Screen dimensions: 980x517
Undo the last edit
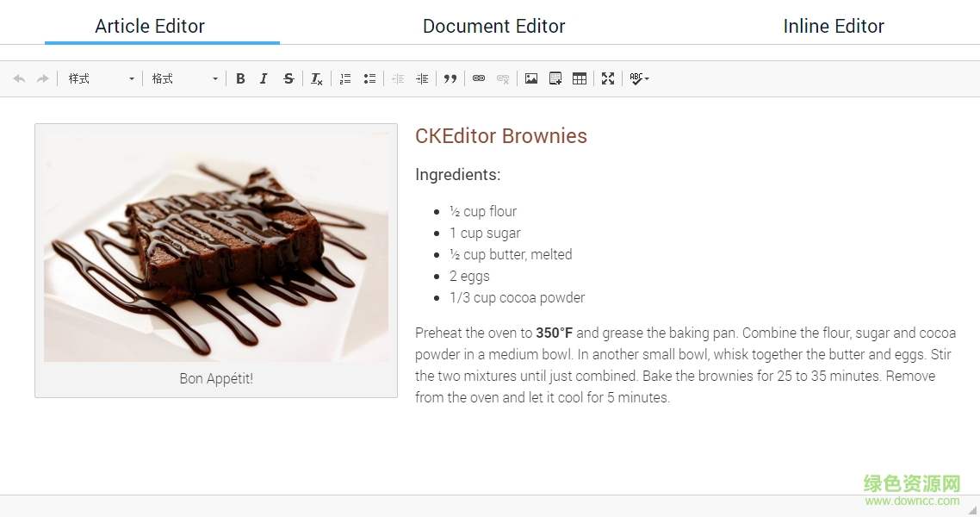19,78
